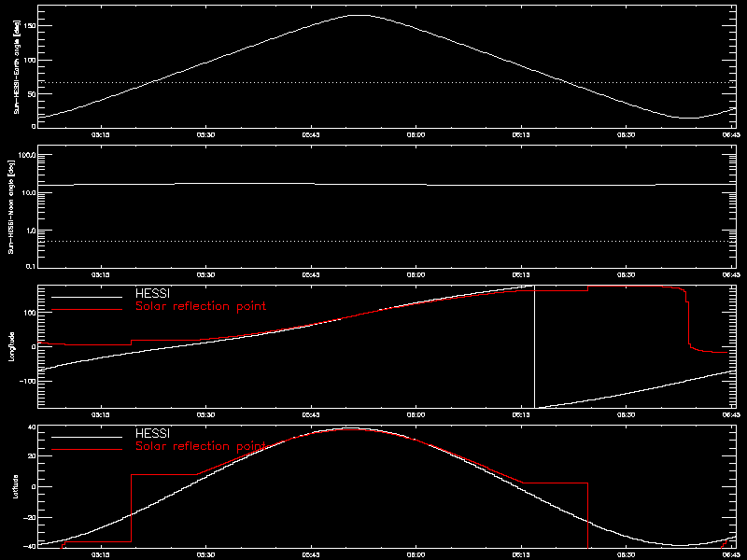
Task: Click the vertical longitude wrap line near 06:15
Action: (x=534, y=346)
